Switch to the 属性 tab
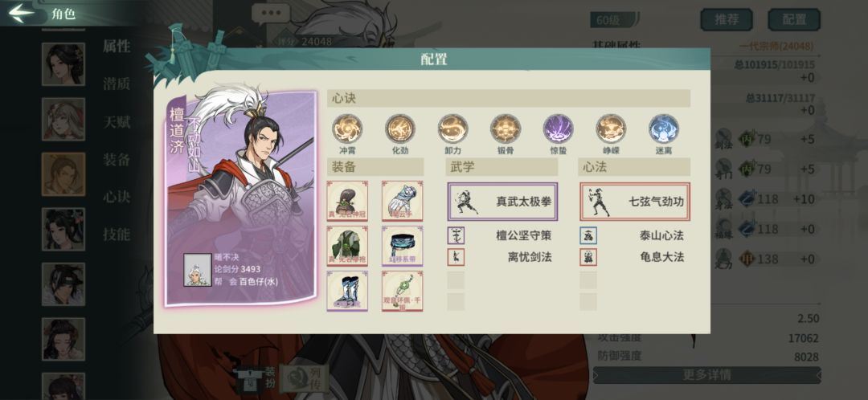The image size is (868, 400). (117, 47)
